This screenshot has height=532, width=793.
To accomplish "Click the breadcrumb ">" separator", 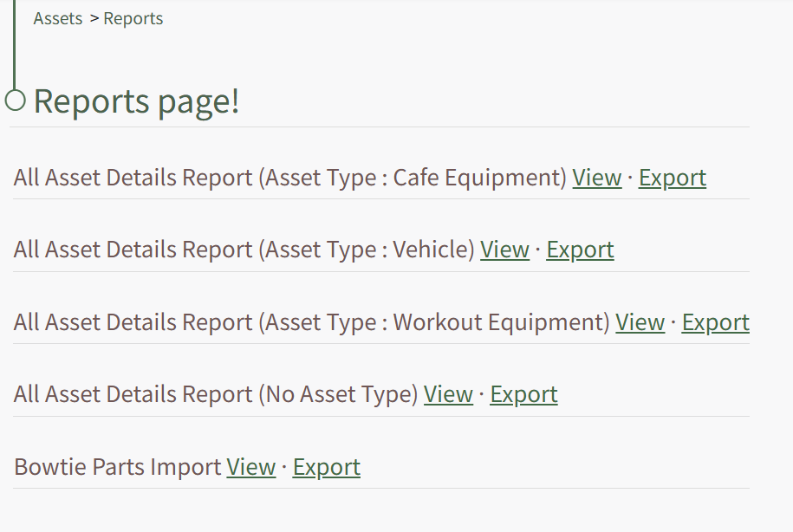I will (94, 18).
